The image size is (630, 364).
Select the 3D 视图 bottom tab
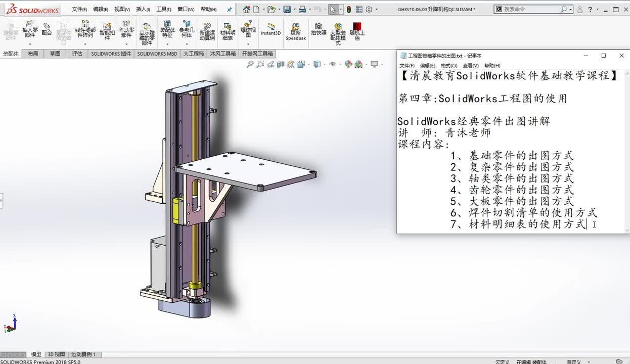[56, 354]
